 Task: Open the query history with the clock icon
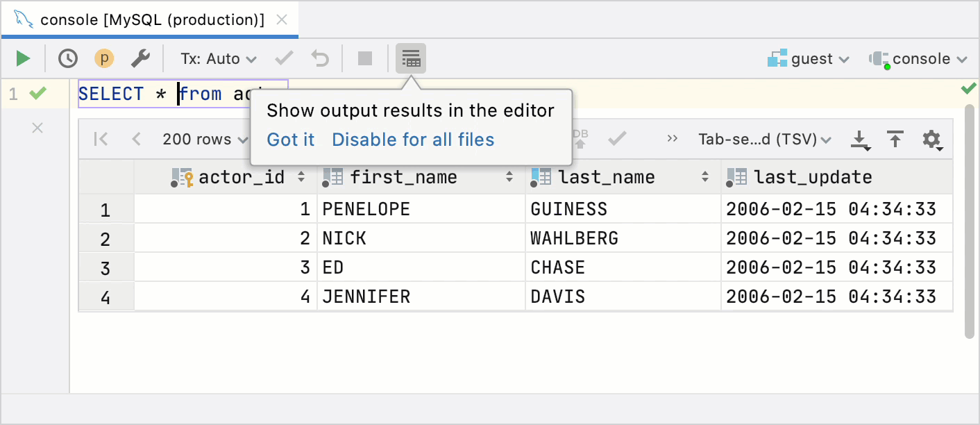(67, 58)
